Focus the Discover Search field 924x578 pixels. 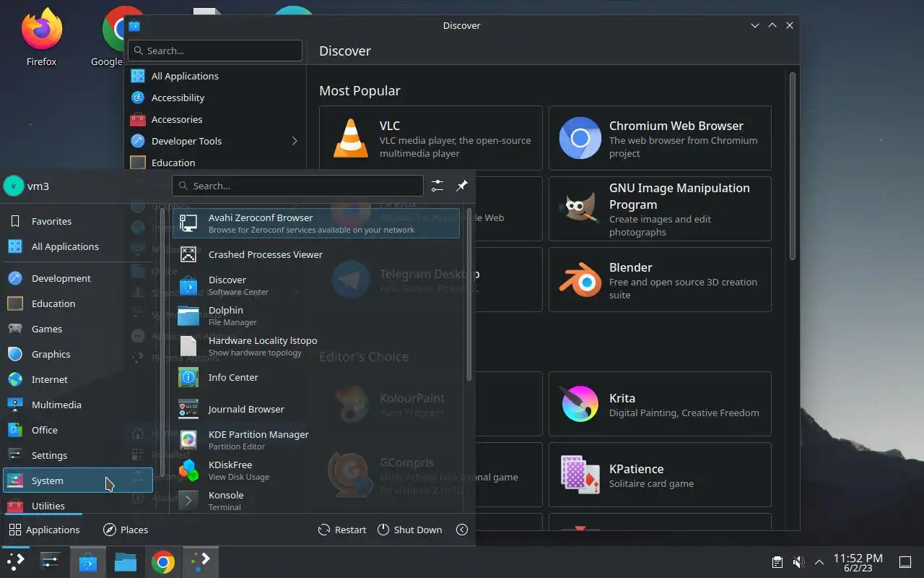click(x=215, y=51)
